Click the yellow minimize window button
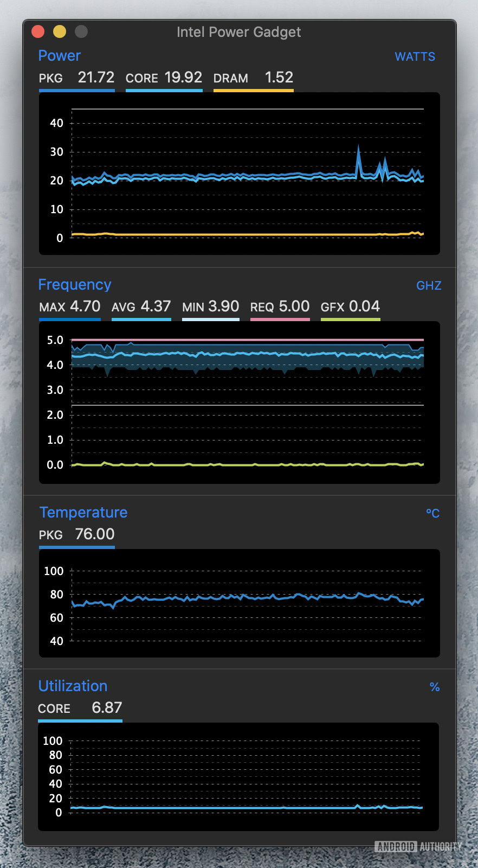The height and width of the screenshot is (868, 478). coord(60,31)
